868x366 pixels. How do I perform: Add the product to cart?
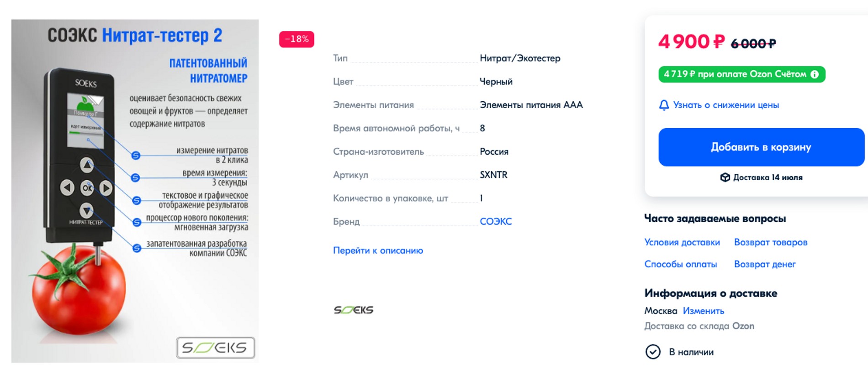tap(761, 147)
